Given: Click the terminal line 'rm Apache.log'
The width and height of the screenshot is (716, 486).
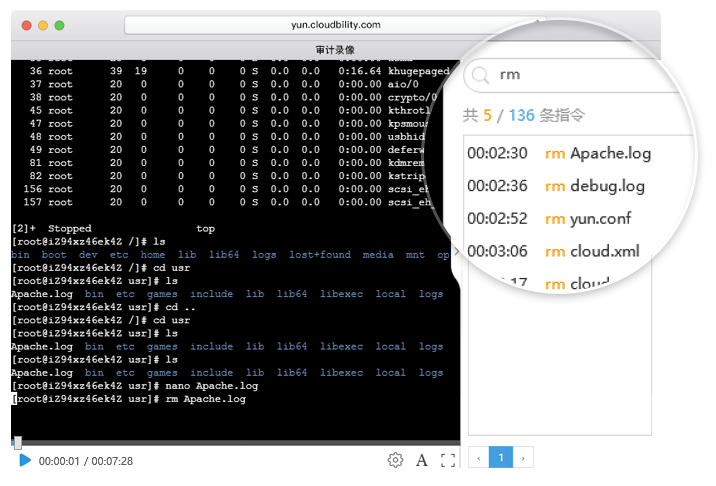Looking at the screenshot, I should tap(129, 399).
